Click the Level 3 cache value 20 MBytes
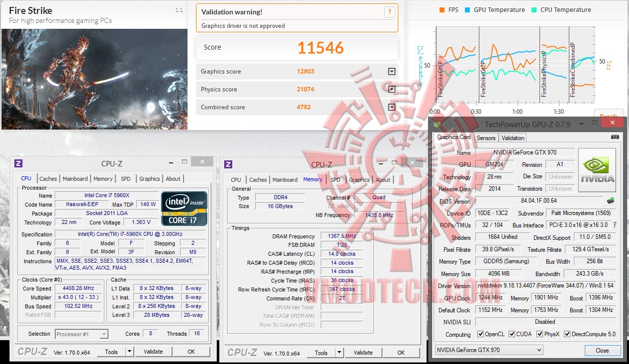Viewport: 629px width, 364px height. click(x=158, y=315)
